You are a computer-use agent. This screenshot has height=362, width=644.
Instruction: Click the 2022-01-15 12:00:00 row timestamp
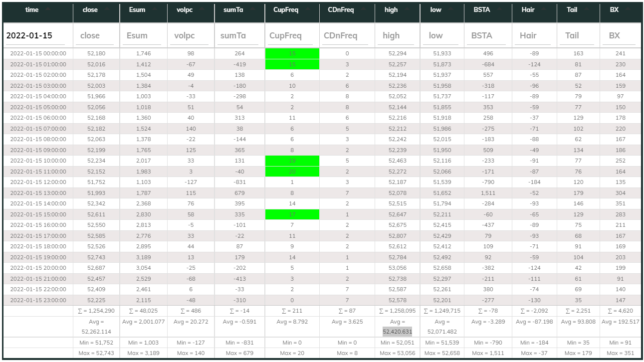[x=38, y=182]
